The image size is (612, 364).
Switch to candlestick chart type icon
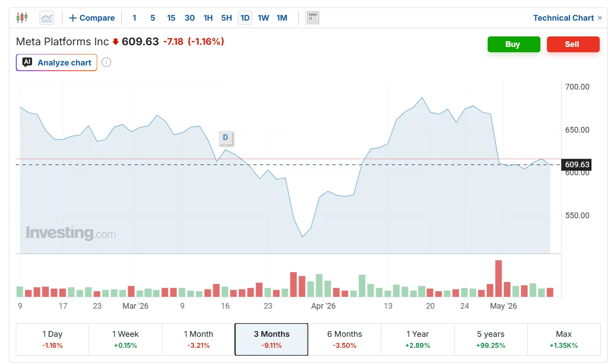click(x=22, y=18)
